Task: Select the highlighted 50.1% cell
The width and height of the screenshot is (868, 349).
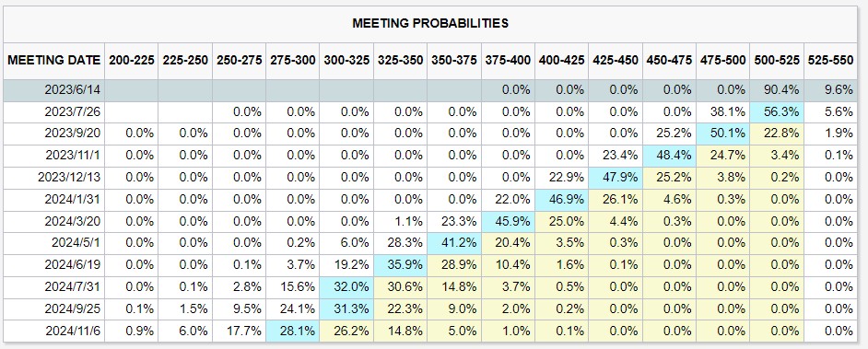Action: [721, 134]
